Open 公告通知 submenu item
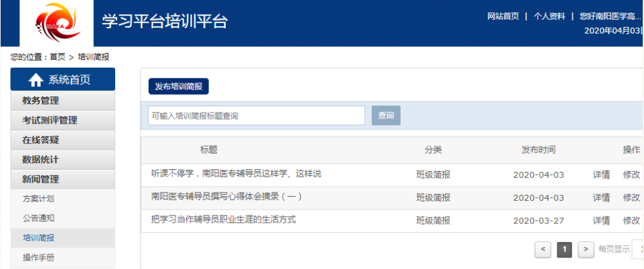Screen dimensions: 644x269 39,218
